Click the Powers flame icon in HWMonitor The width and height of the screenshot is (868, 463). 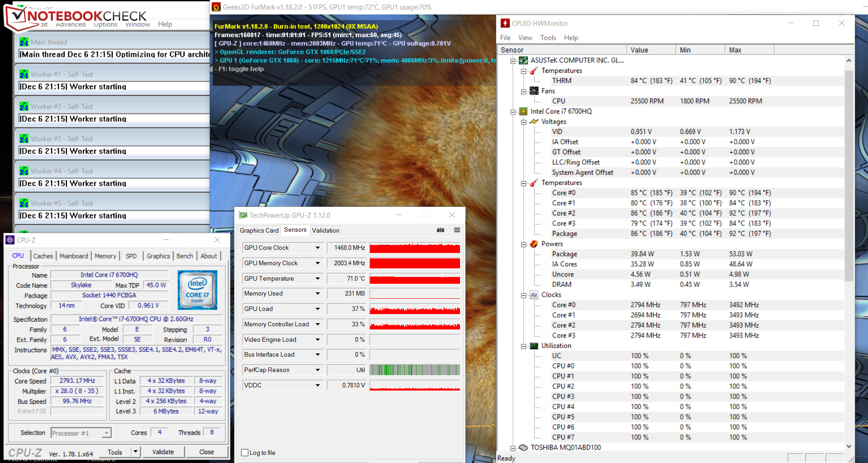pyautogui.click(x=534, y=244)
